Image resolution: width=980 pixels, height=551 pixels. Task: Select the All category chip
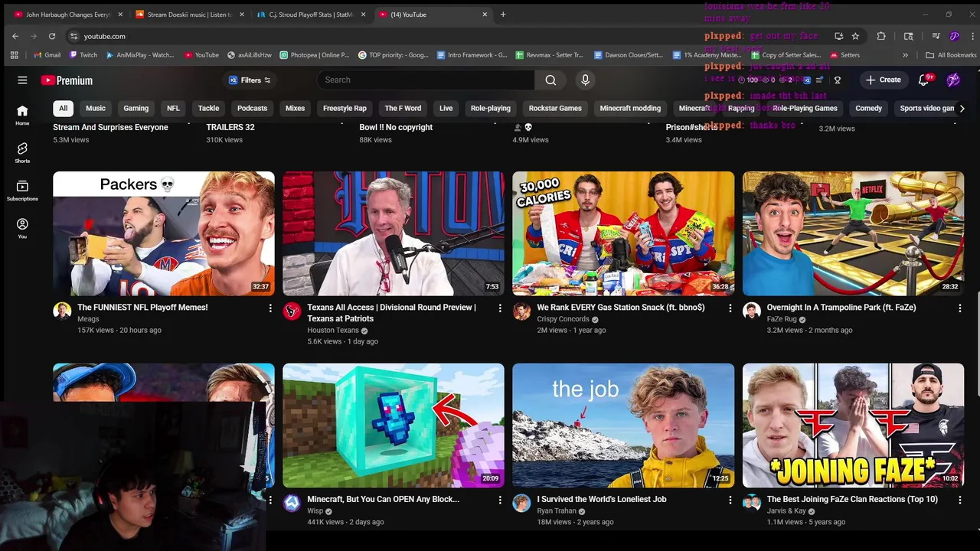pyautogui.click(x=63, y=108)
